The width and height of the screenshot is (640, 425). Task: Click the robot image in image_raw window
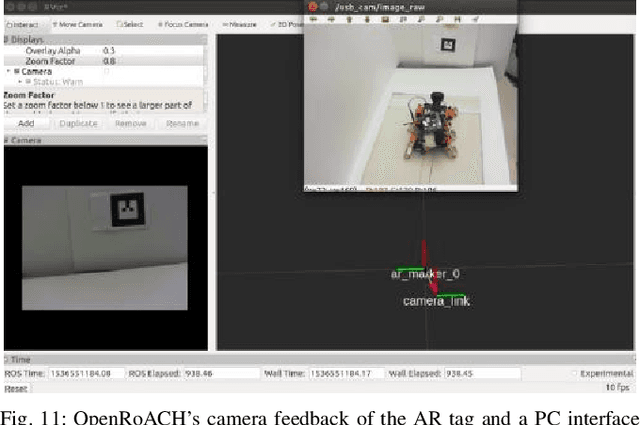(433, 126)
